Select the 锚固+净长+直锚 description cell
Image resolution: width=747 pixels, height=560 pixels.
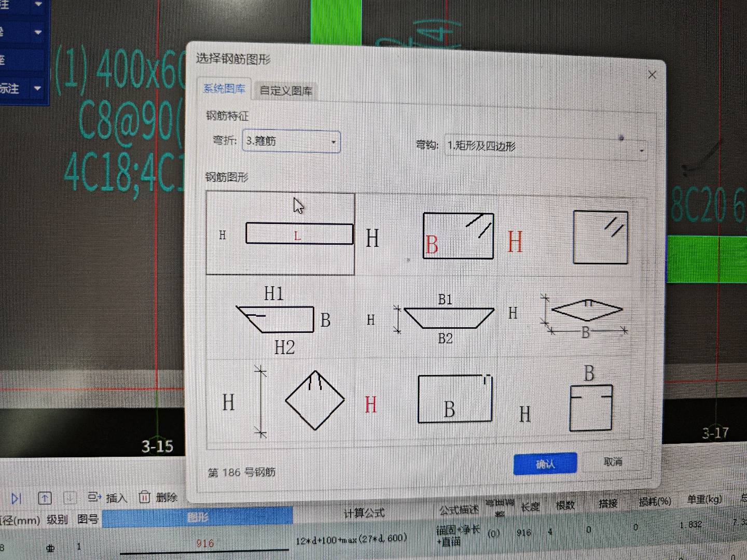click(458, 536)
